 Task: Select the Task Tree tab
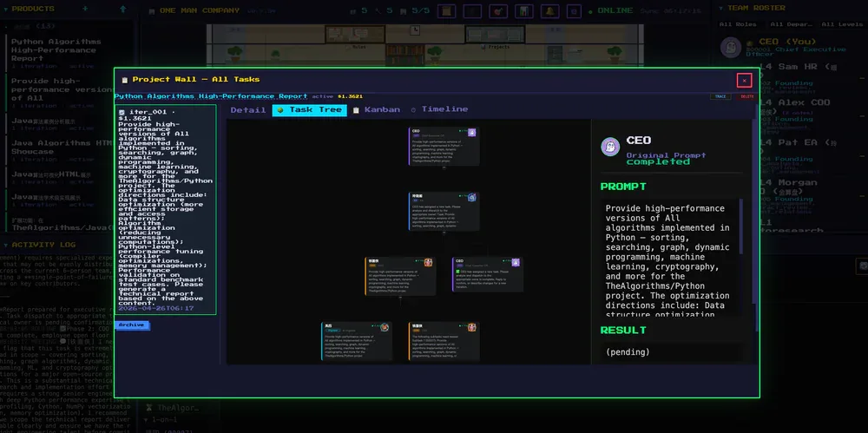coord(310,109)
